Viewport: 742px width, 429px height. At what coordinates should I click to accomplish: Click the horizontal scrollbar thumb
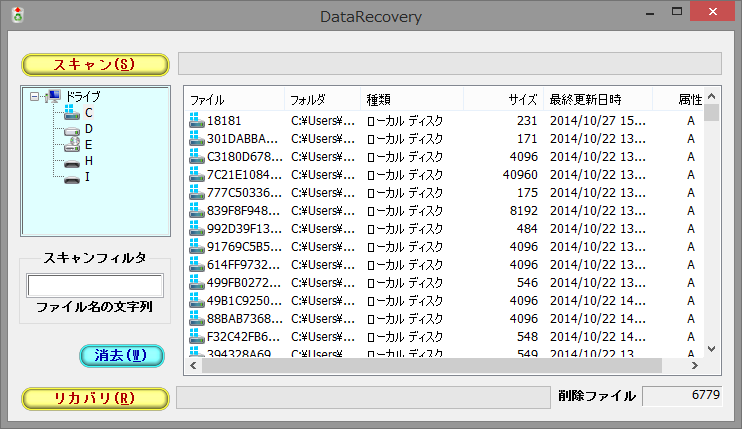(432, 365)
